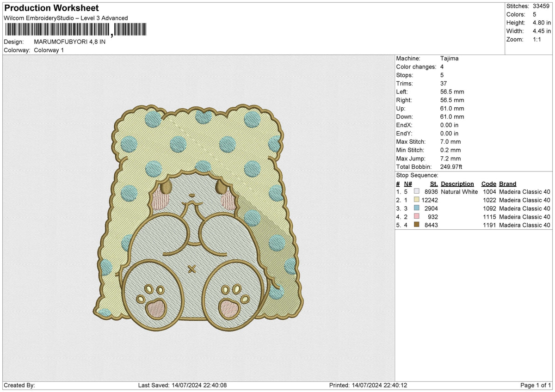The height and width of the screenshot is (392, 555).
Task: Select the Trims value '37'
Action: point(444,84)
